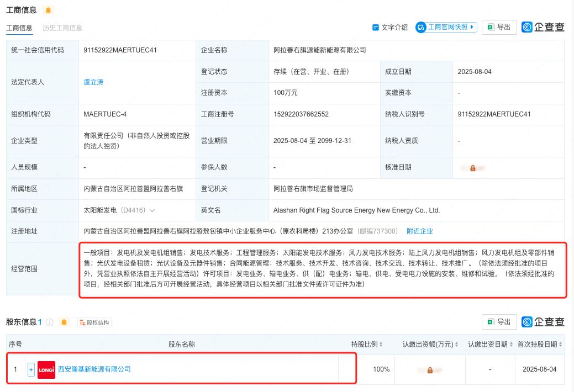574x392 pixels.
Task: Select the underlined 工商信息 tab
Action: coord(19,28)
